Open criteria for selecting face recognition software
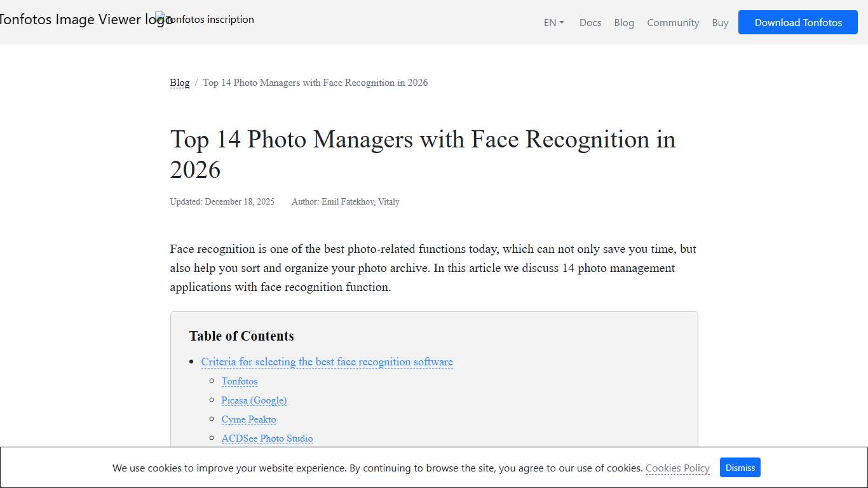The height and width of the screenshot is (488, 868). tap(327, 362)
